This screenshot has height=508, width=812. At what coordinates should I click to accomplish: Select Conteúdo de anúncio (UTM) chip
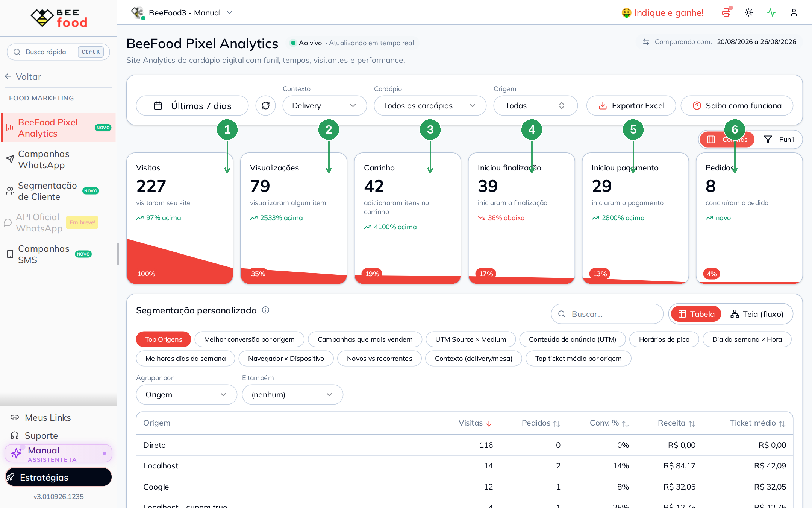coord(573,339)
